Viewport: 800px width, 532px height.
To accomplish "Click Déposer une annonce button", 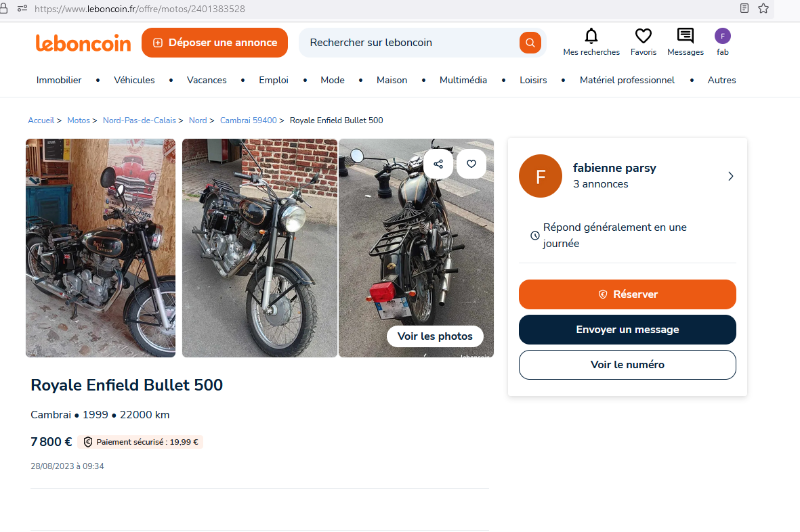I will click(215, 43).
